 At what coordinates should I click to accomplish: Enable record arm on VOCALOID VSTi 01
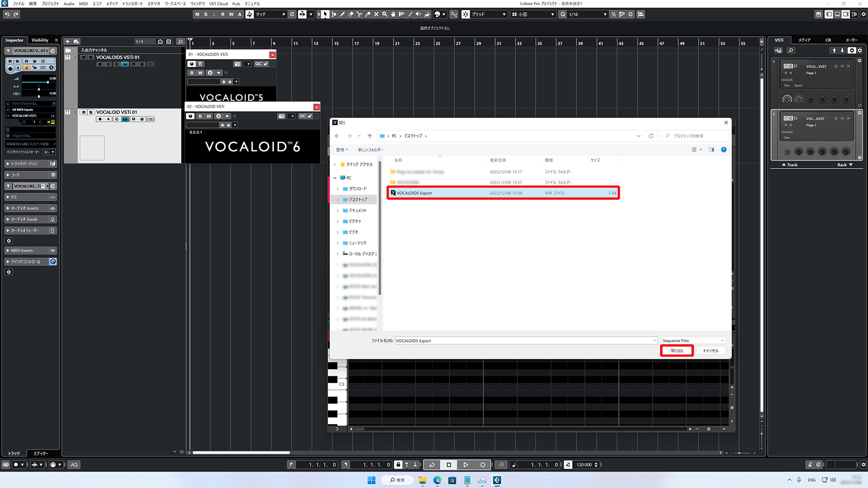coord(100,119)
